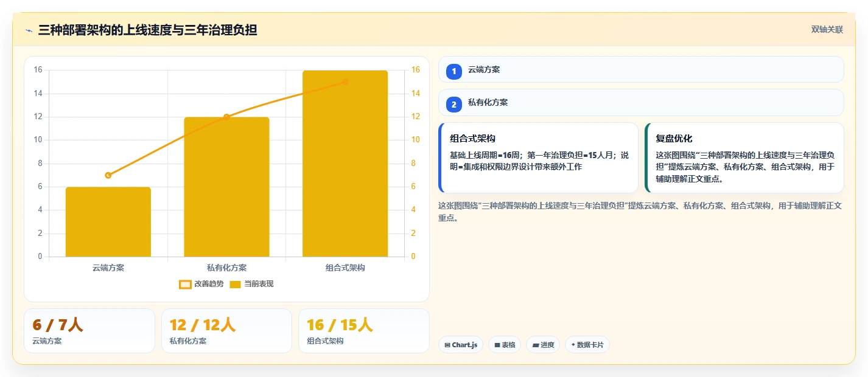Open the 组合式架构 detail card
This screenshot has width=868, height=377.
point(538,158)
